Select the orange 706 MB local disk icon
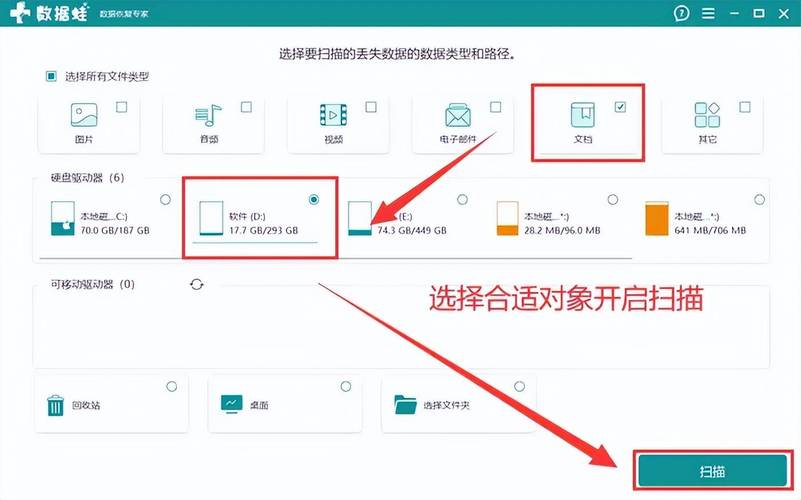 (657, 218)
